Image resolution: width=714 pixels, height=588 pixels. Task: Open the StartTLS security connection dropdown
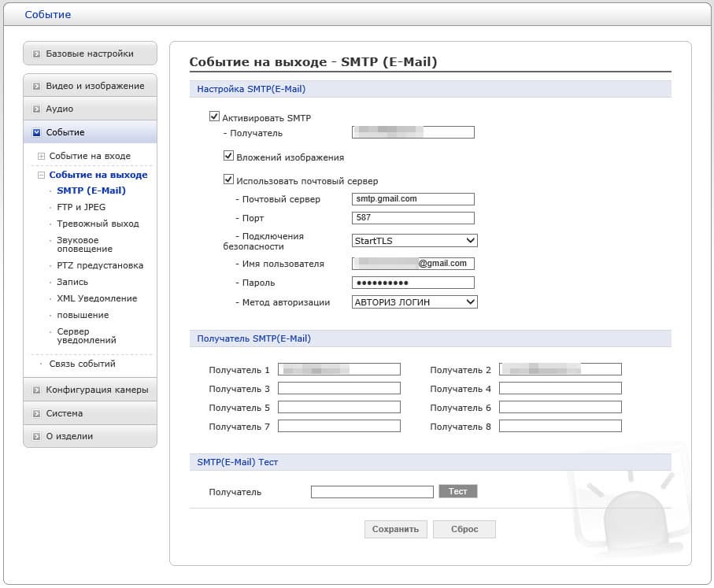pyautogui.click(x=414, y=240)
